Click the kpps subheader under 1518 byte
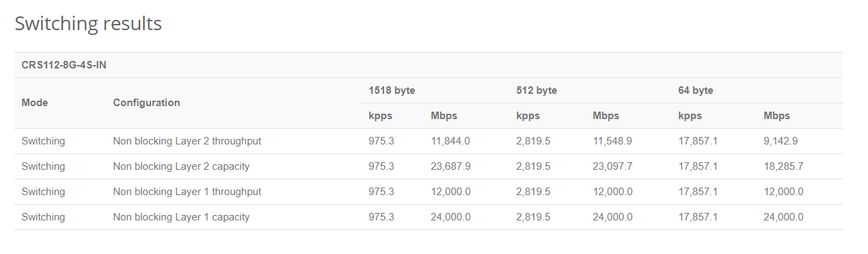Image resolution: width=868 pixels, height=254 pixels. click(x=381, y=116)
